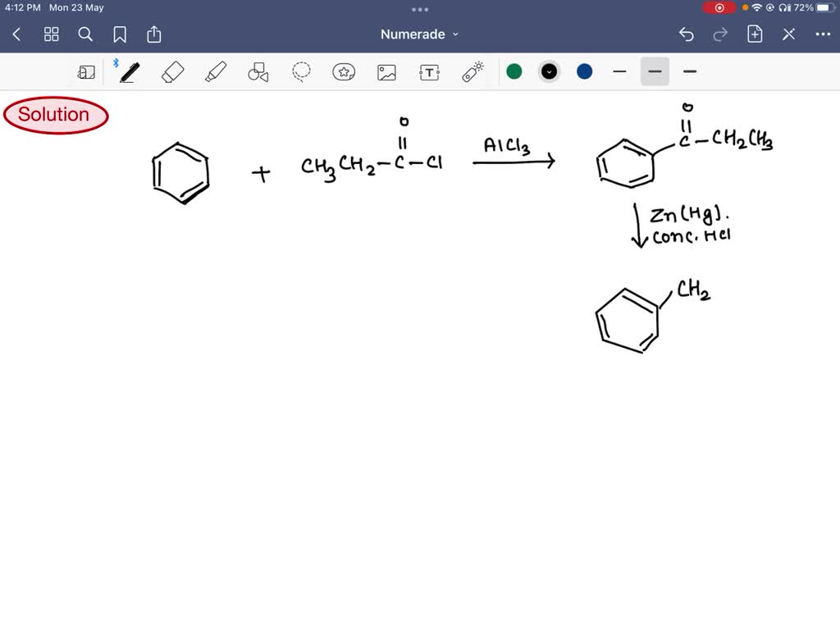Image resolution: width=840 pixels, height=630 pixels.
Task: Insert an image with the photo tool
Action: tap(386, 71)
